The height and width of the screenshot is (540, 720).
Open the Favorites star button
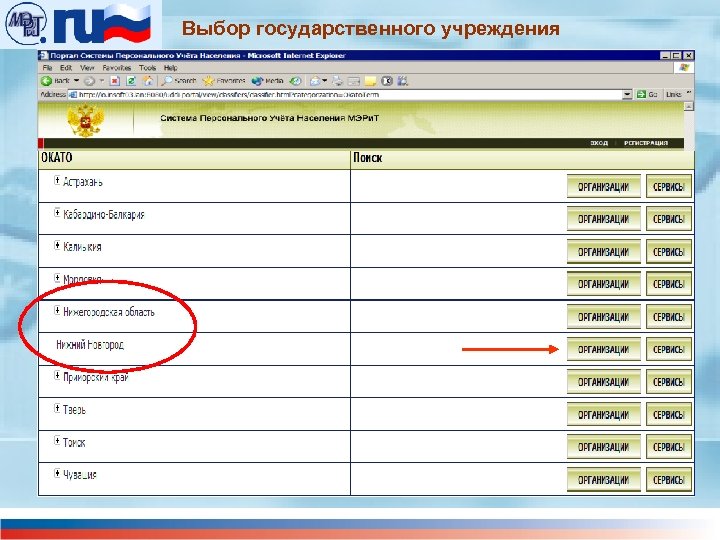[x=224, y=81]
